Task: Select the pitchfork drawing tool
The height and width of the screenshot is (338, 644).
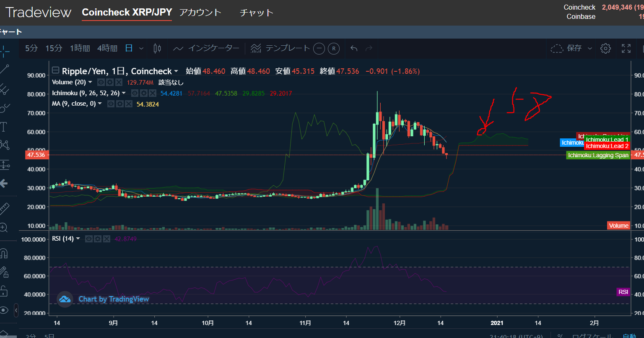Action: 4,88
